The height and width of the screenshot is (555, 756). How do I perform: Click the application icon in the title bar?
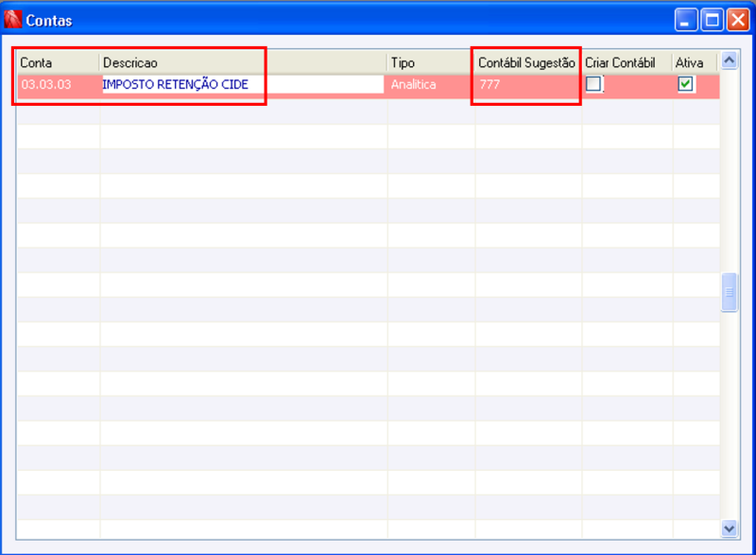(13, 18)
